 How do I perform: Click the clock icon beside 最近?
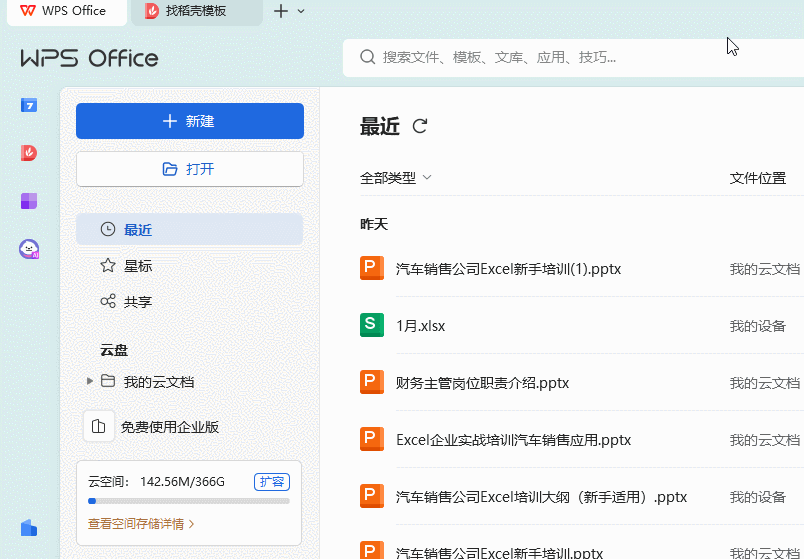click(x=108, y=229)
